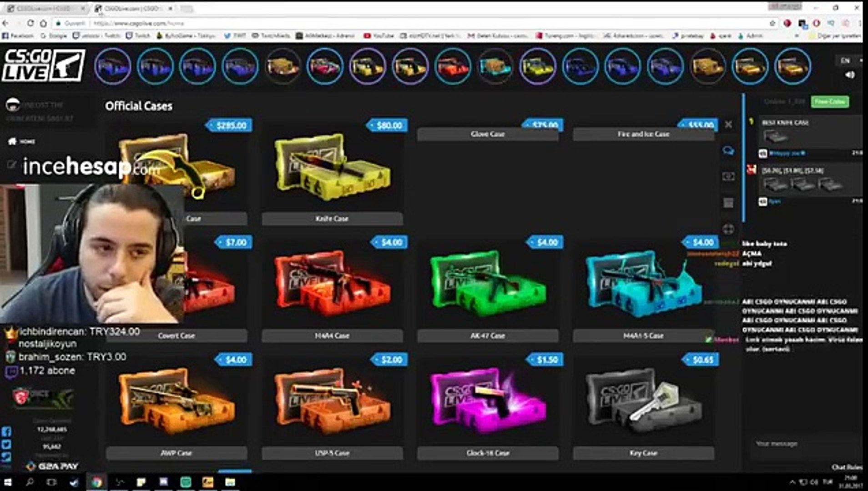868x491 pixels.
Task: Close the chat panel with the X icon
Action: [728, 125]
